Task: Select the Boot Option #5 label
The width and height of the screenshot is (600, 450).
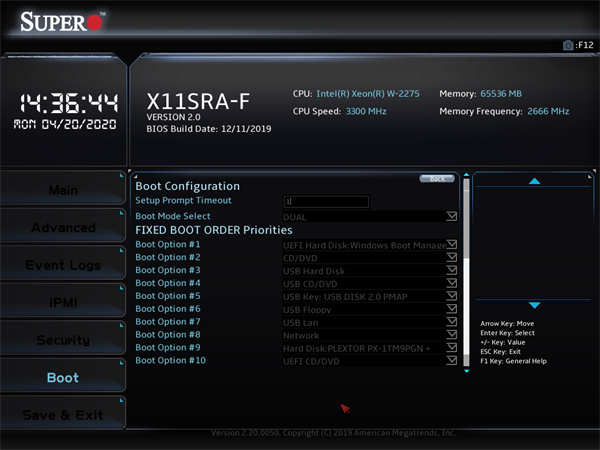Action: pyautogui.click(x=168, y=296)
